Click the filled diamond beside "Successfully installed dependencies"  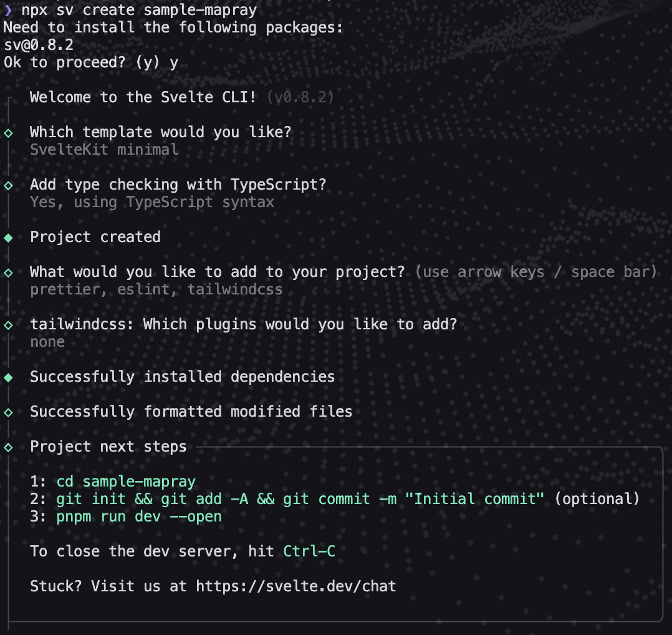pyautogui.click(x=8, y=377)
